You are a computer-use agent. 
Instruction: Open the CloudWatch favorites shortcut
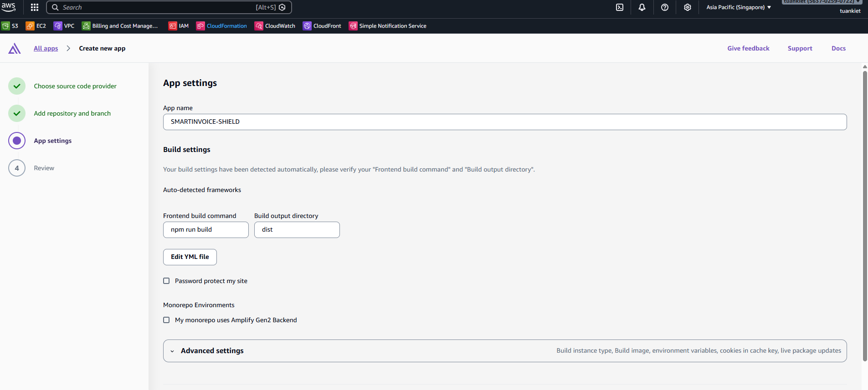[275, 26]
